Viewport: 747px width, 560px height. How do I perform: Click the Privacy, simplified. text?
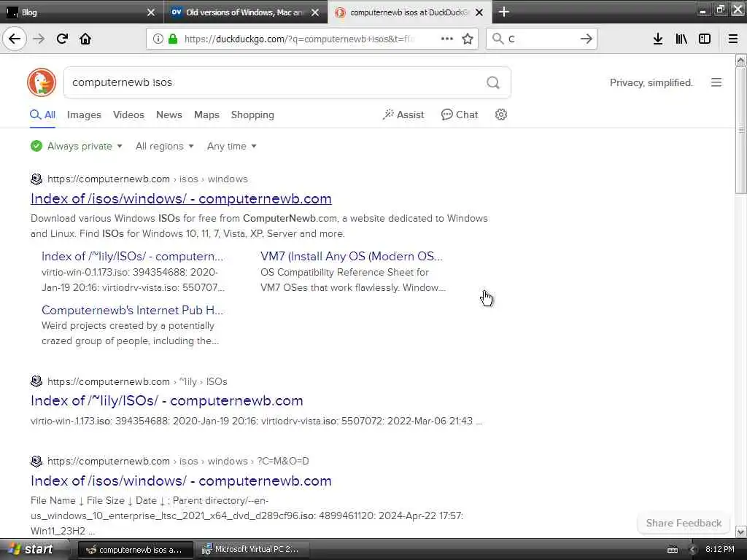[x=651, y=83]
